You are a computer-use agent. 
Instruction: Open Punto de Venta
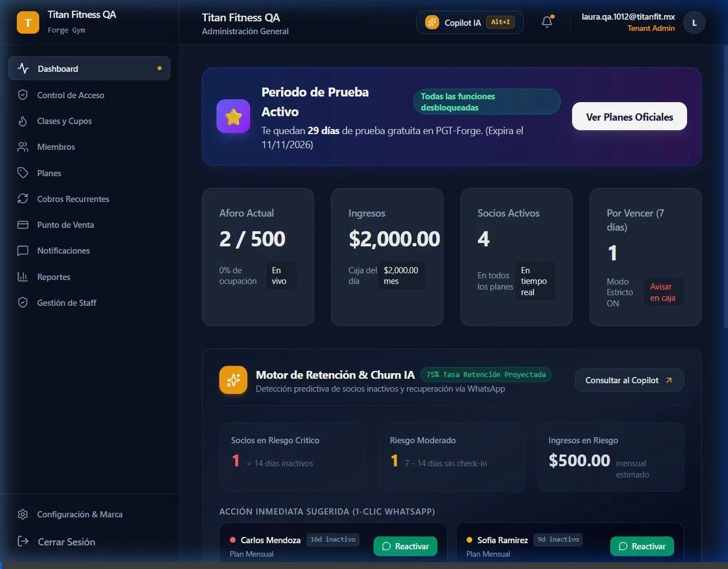point(89,224)
